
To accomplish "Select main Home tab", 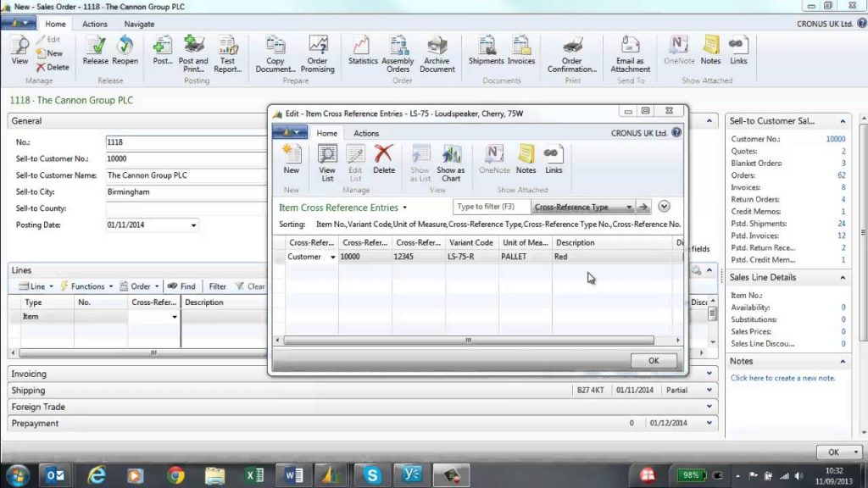I will (x=55, y=24).
